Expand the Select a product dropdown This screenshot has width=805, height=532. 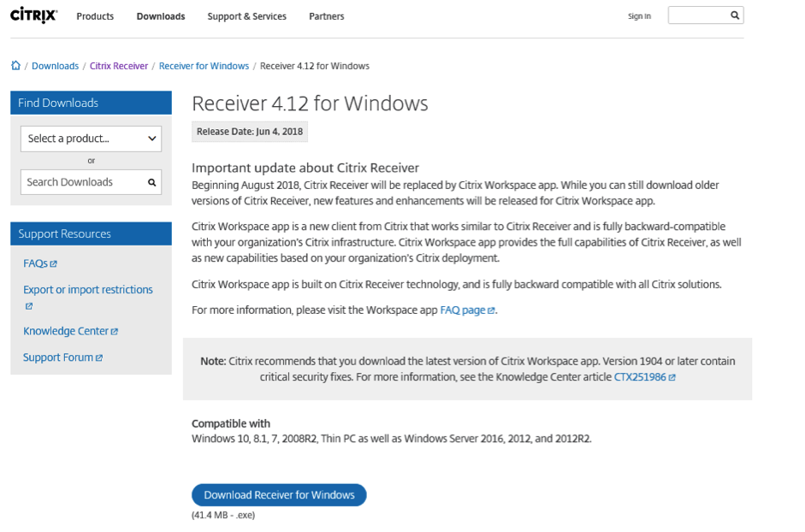92,139
